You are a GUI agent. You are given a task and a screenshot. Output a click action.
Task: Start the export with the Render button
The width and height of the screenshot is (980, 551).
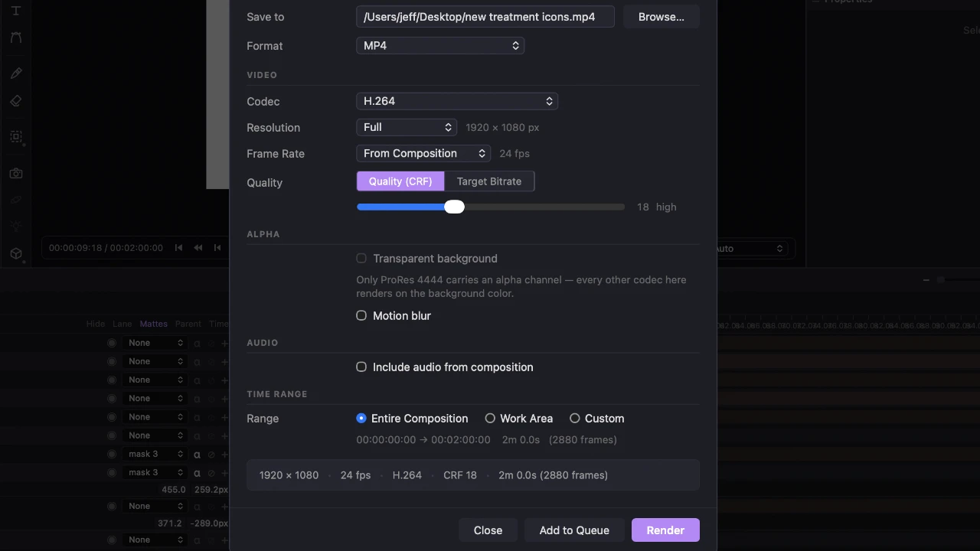click(x=665, y=530)
